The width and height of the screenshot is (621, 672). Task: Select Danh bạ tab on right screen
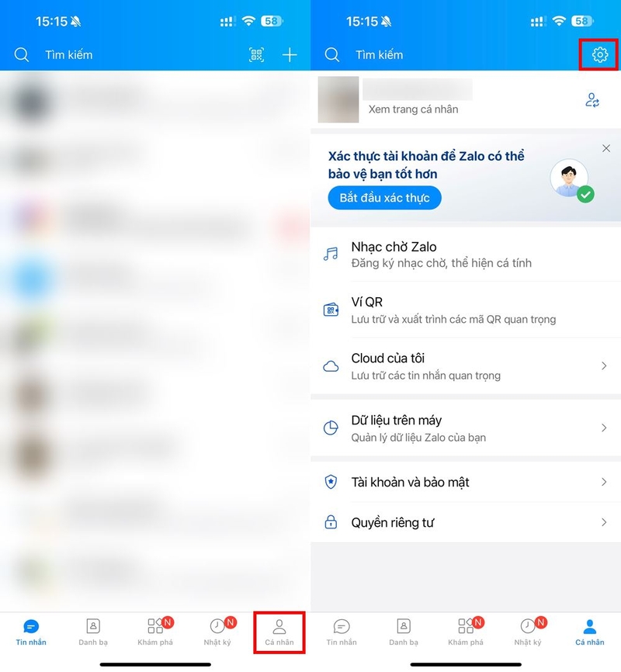point(404,632)
